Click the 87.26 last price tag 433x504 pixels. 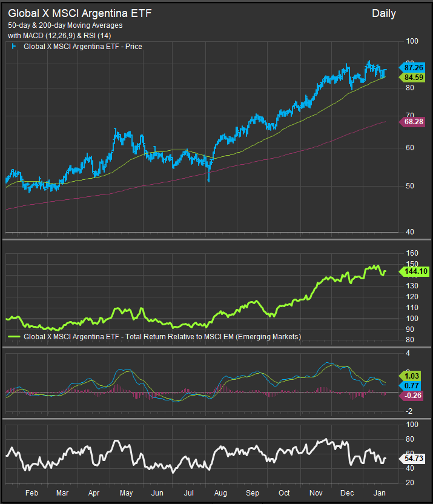[x=412, y=67]
